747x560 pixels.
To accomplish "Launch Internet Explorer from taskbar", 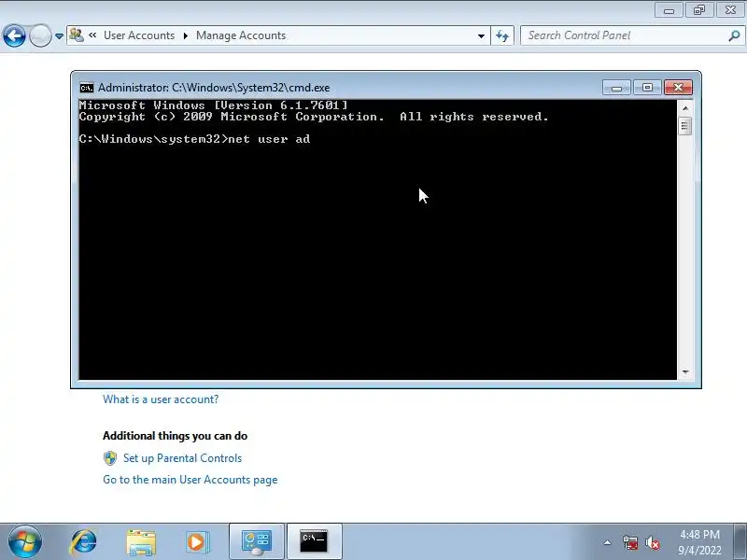I will (83, 542).
